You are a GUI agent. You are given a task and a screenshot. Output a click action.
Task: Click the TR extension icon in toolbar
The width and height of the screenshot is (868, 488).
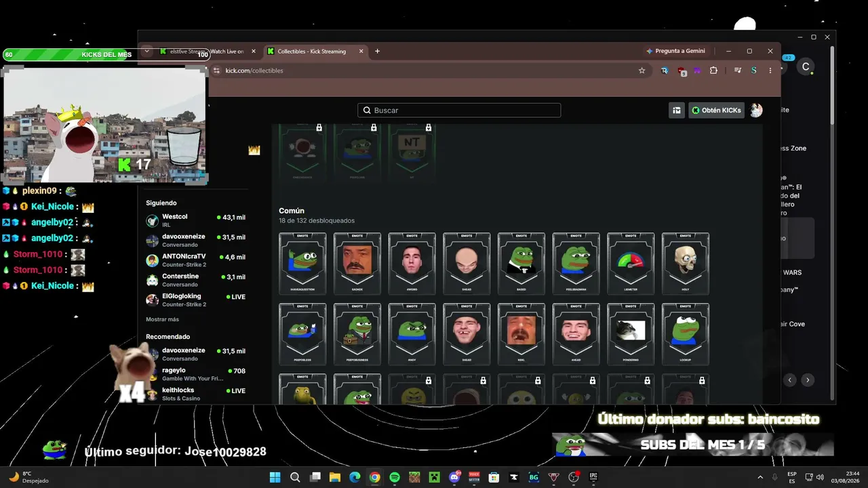665,70
